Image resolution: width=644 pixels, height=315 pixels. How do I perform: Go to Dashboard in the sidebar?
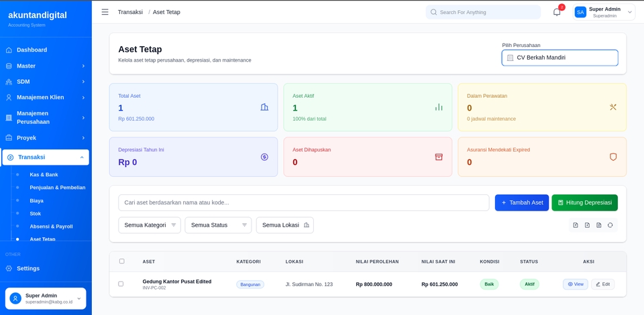[32, 50]
